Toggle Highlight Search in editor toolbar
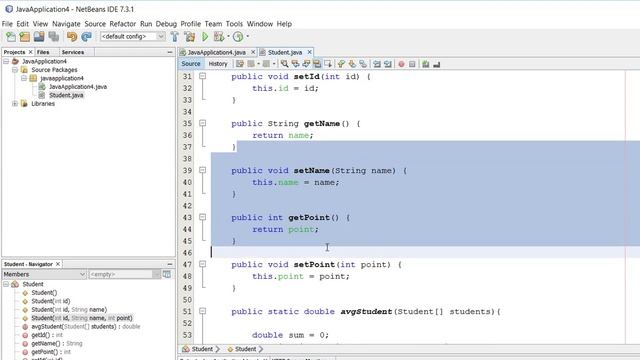This screenshot has height=360, width=640. [317, 64]
